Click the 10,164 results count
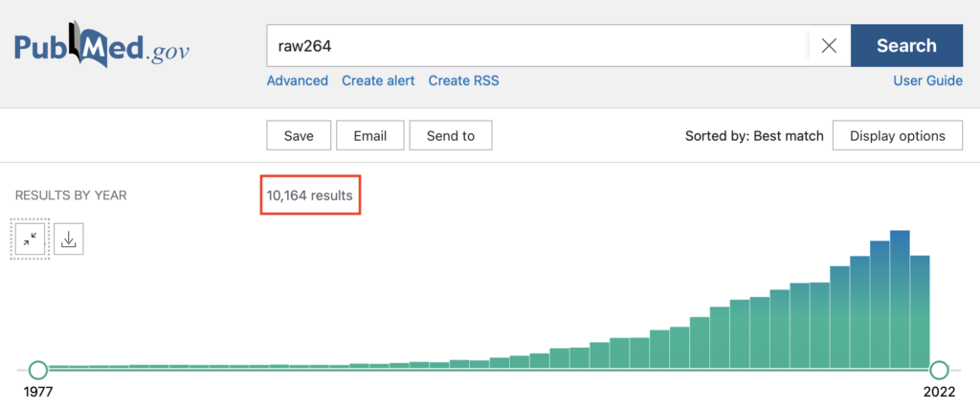This screenshot has height=411, width=980. [x=310, y=195]
